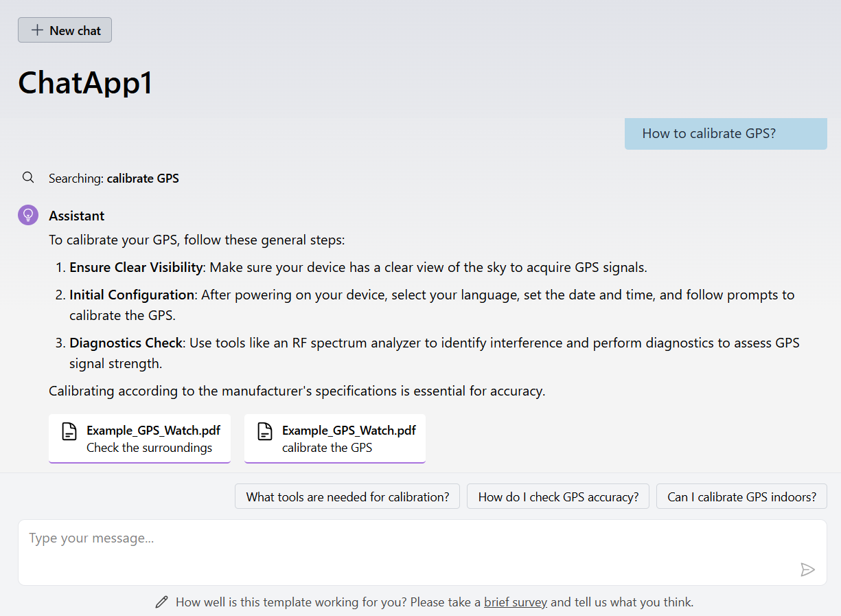841x616 pixels.
Task: Open the 'Check the surroundings' citation
Action: 139,439
